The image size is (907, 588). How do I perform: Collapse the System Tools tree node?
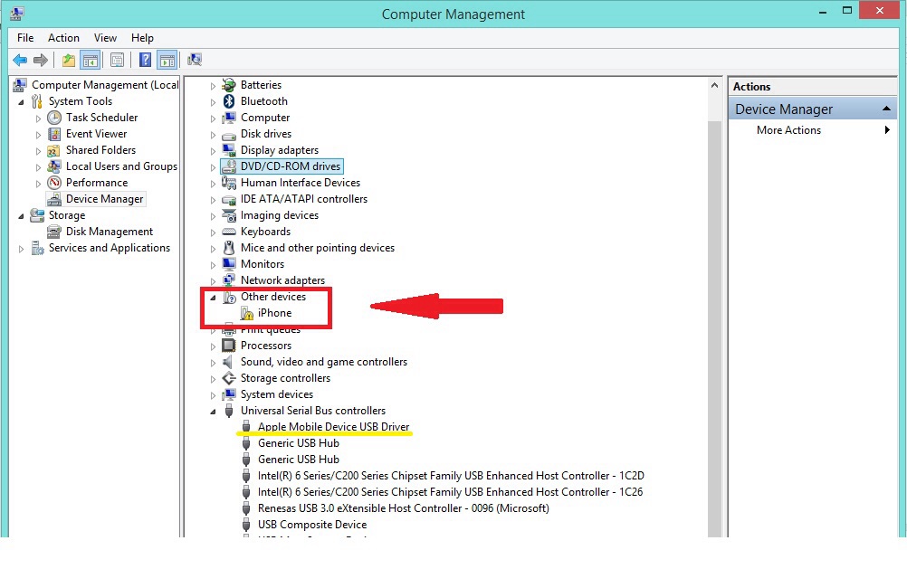click(x=22, y=101)
